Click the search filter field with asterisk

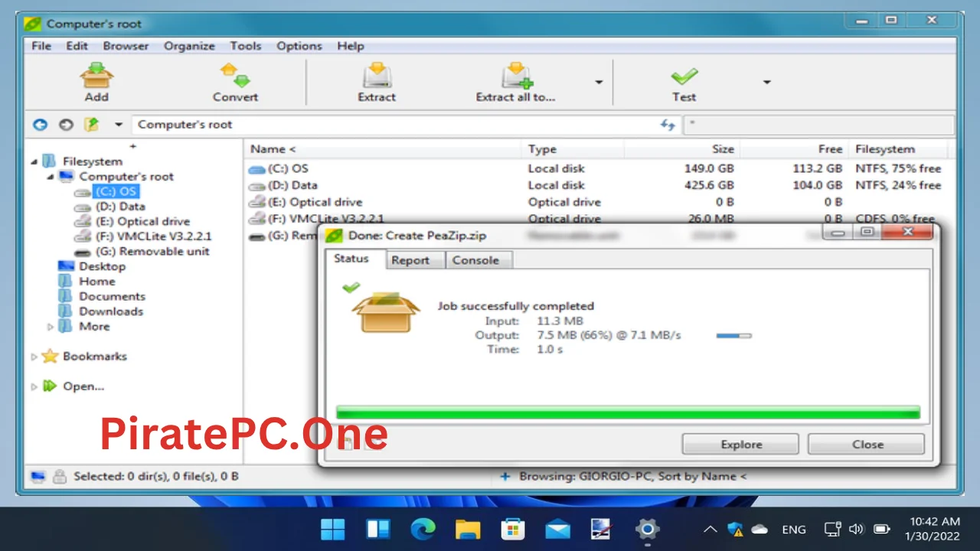click(818, 125)
